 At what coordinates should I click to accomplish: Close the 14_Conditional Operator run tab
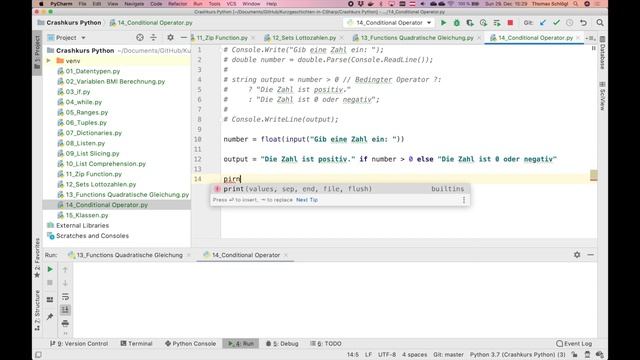tap(286, 255)
